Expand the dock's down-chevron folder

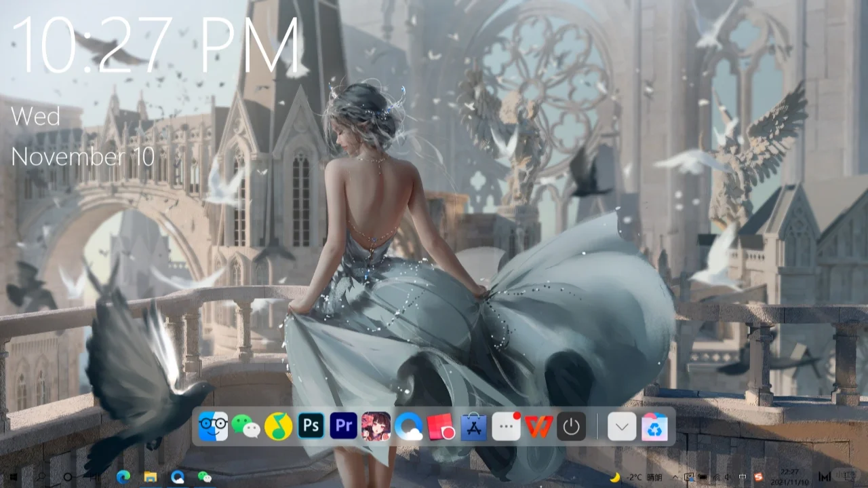[x=622, y=427]
